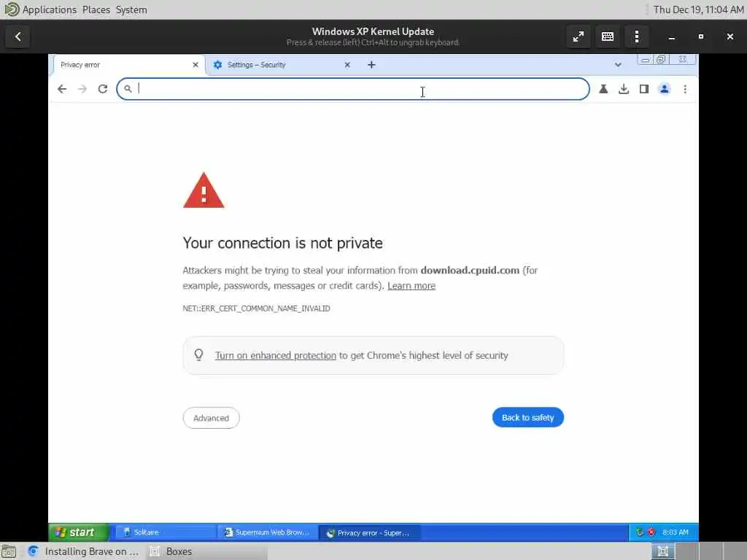Reload the Privacy error page
Screen dimensions: 747x560
(x=103, y=89)
